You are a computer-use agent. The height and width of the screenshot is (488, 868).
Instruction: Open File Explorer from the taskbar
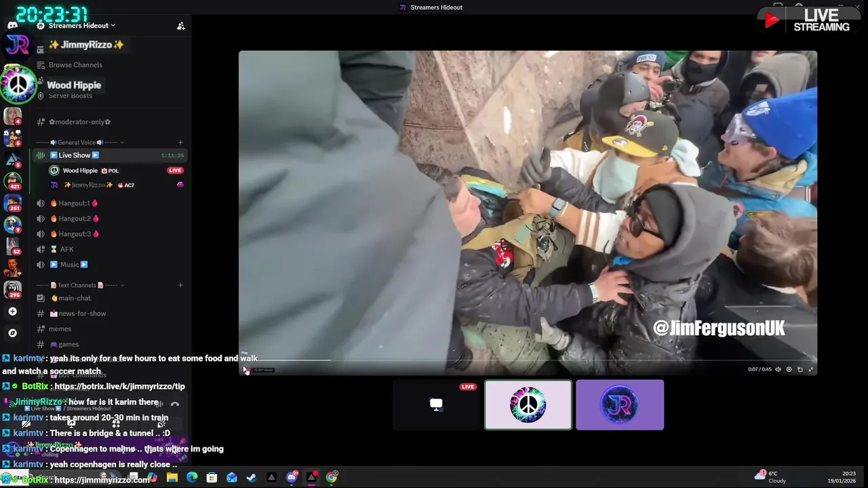tap(172, 477)
